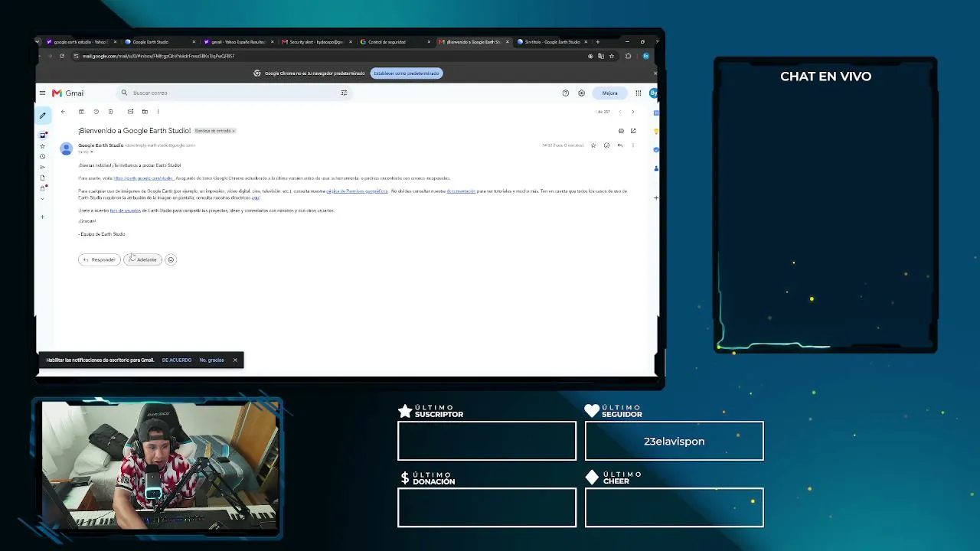The width and height of the screenshot is (980, 551).
Task: Create new label with plus icon
Action: (43, 217)
